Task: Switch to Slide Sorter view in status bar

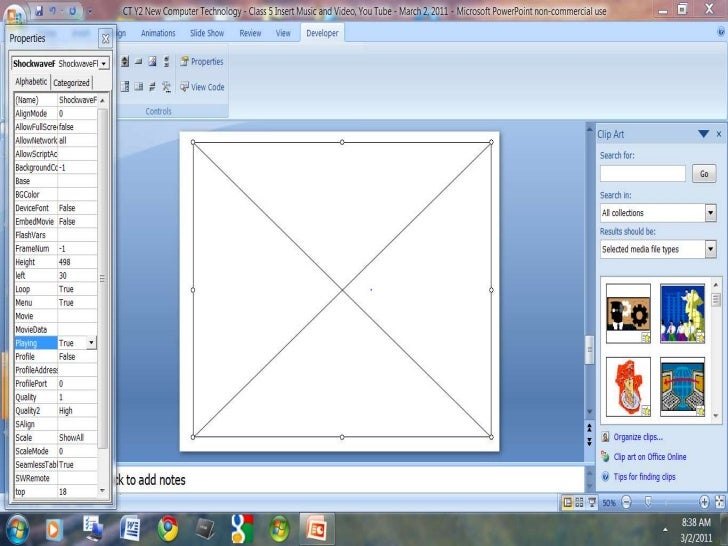Action: [x=580, y=502]
